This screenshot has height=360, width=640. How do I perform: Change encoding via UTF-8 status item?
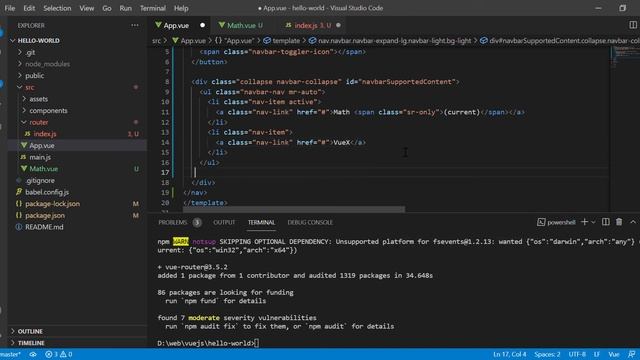pos(577,354)
